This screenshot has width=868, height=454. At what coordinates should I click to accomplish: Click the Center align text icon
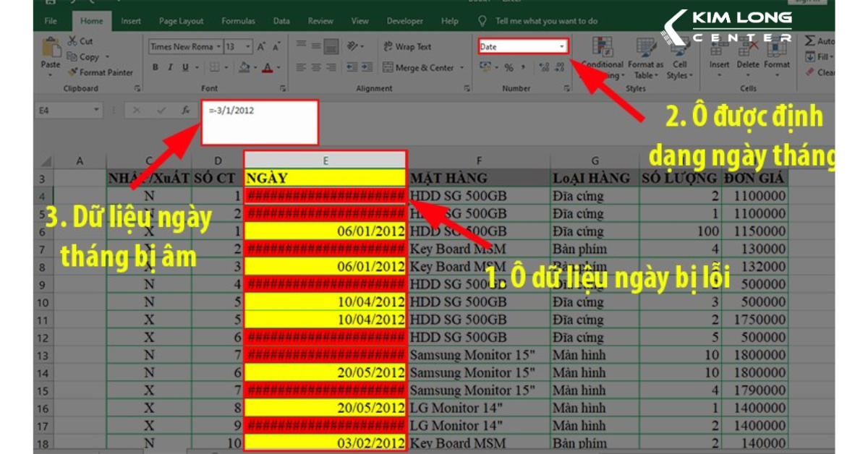317,67
